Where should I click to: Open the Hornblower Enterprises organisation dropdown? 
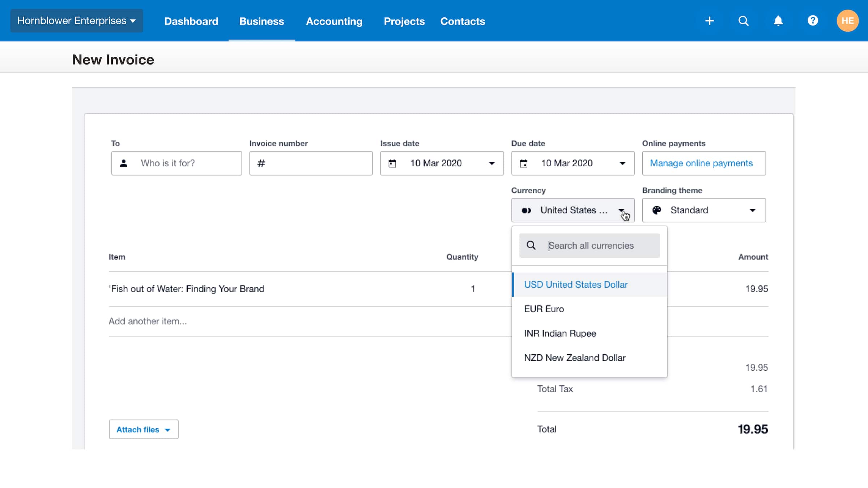coord(76,21)
